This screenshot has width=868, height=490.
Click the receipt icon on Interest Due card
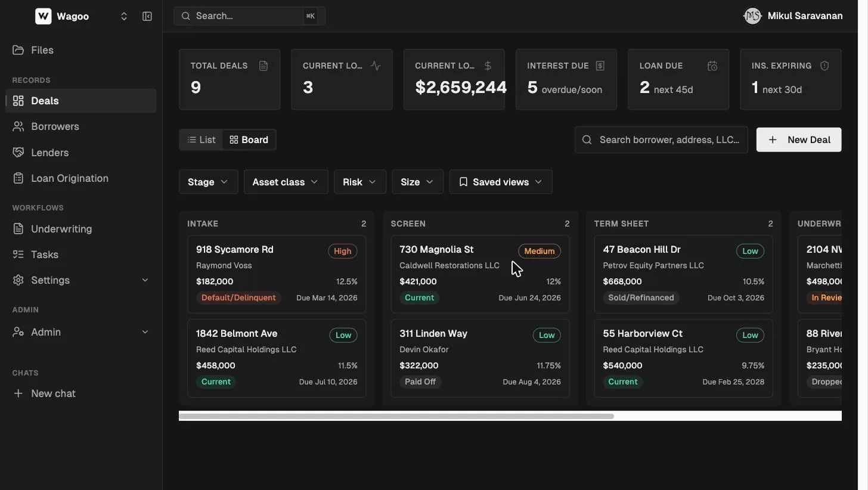(x=600, y=66)
